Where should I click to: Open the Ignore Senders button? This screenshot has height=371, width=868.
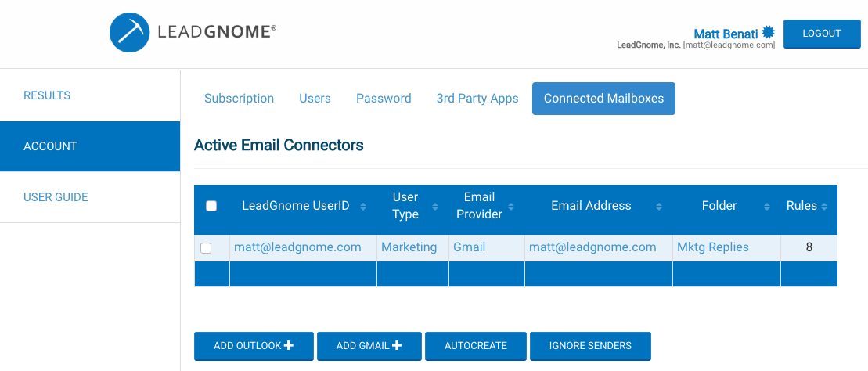click(591, 345)
